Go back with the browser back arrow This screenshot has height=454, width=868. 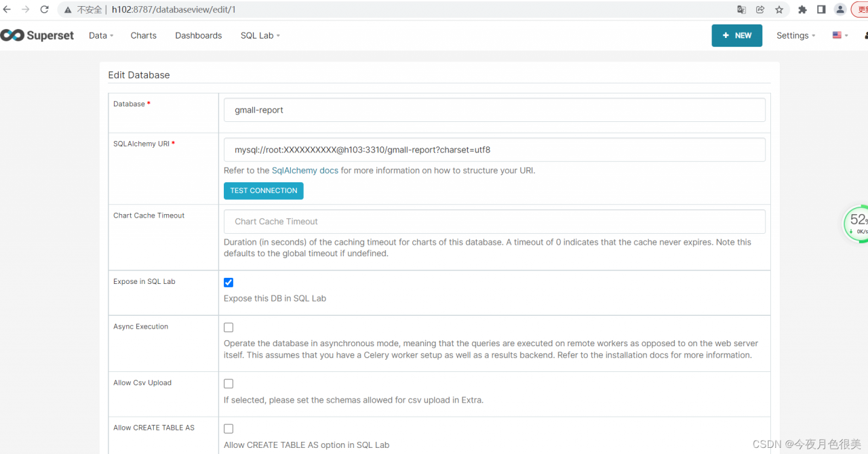tap(7, 9)
